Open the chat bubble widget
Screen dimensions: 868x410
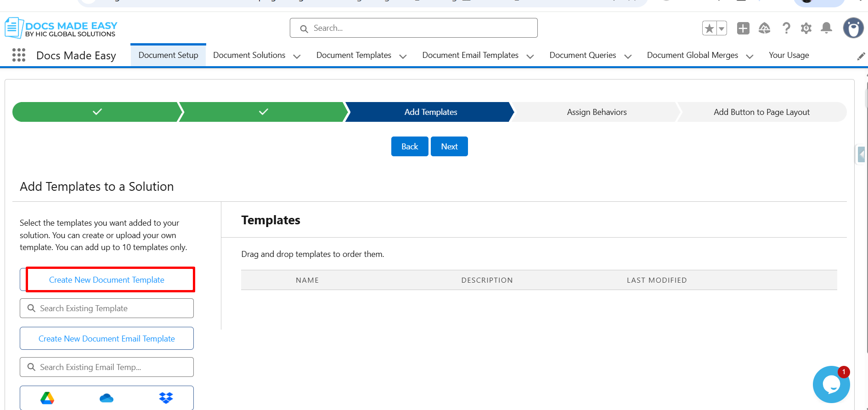click(x=831, y=385)
